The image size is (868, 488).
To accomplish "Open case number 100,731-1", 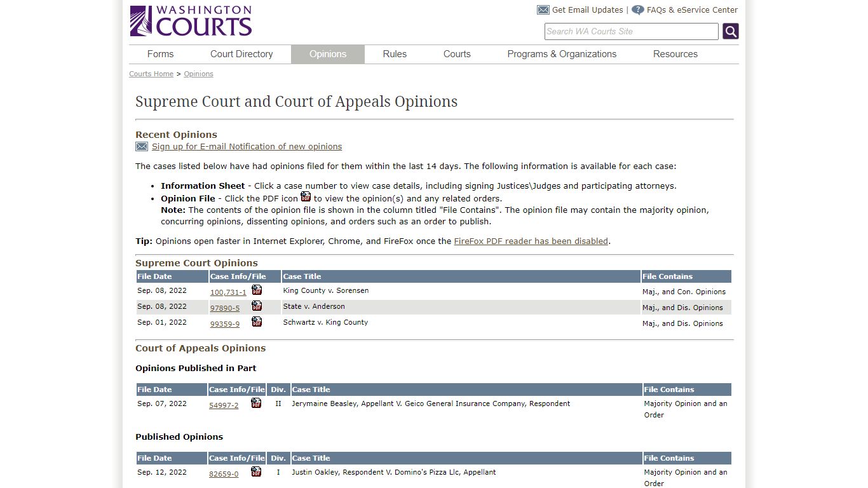I will (228, 292).
